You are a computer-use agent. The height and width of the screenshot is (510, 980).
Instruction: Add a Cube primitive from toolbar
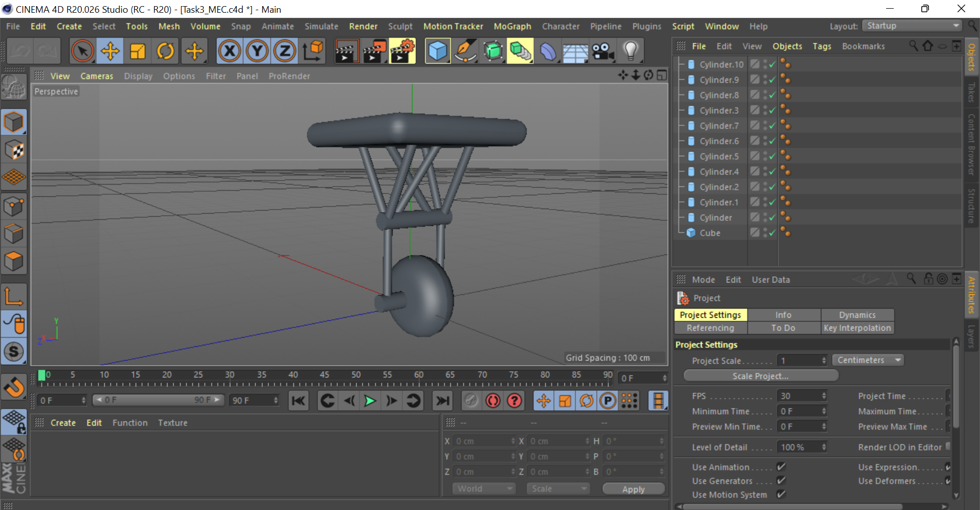pos(437,51)
